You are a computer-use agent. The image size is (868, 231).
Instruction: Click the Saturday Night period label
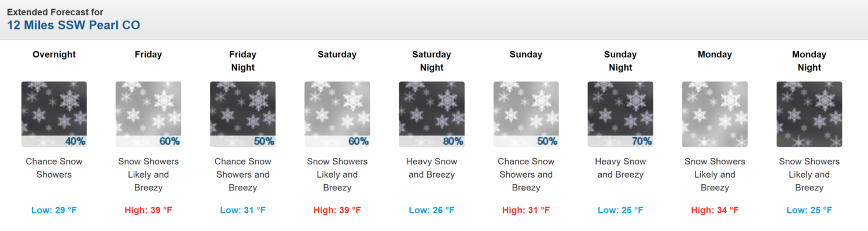(432, 61)
